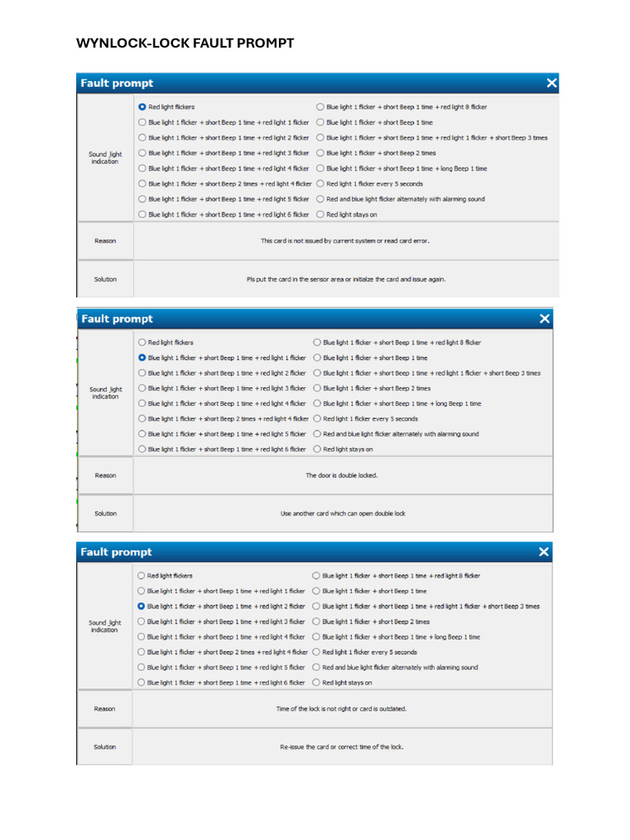The width and height of the screenshot is (630, 840).
Task: Select 'Beep 1 time + red light 4 flicker' in top dialog
Action: coord(142,168)
